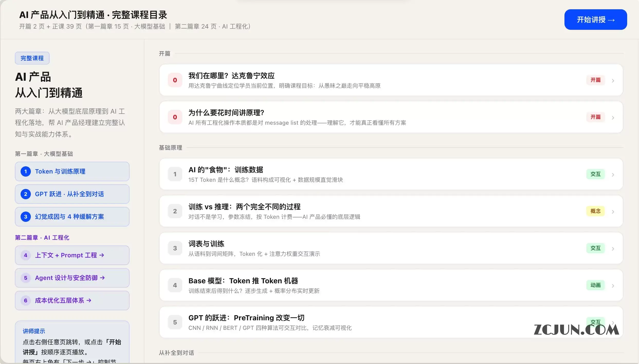This screenshot has width=639, height=364.
Task: Click red 0 badge on 为什么要花时间讲原理 card
Action: 175,117
